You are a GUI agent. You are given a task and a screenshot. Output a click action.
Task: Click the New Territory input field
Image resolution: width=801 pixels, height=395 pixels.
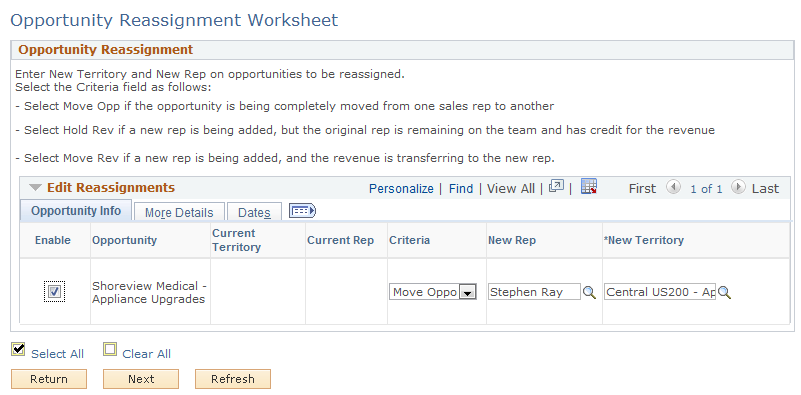coord(660,292)
